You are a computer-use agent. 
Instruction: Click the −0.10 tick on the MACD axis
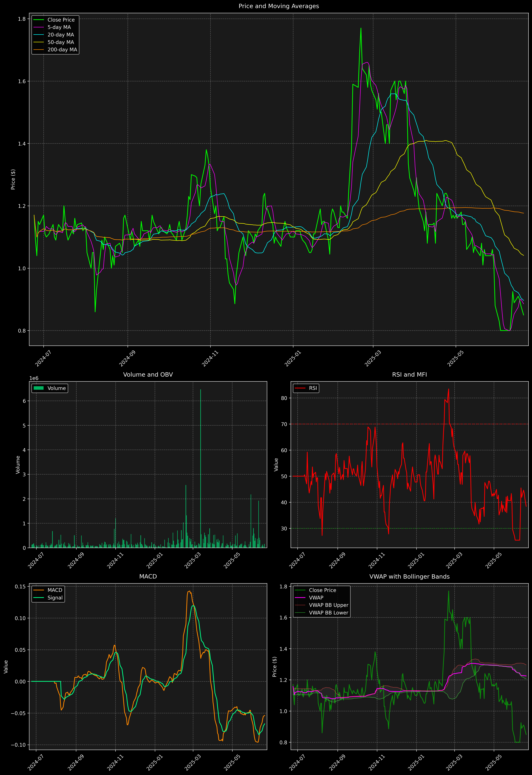click(x=18, y=745)
